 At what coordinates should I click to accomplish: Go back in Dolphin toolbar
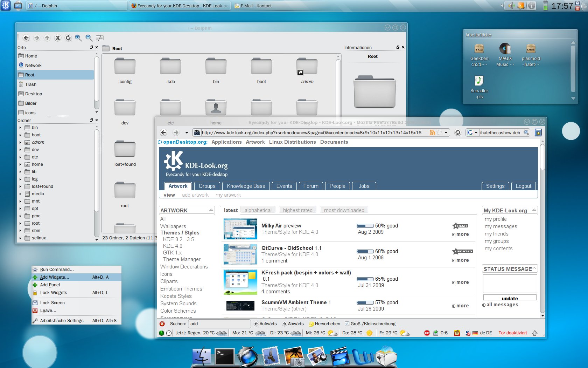pyautogui.click(x=26, y=38)
